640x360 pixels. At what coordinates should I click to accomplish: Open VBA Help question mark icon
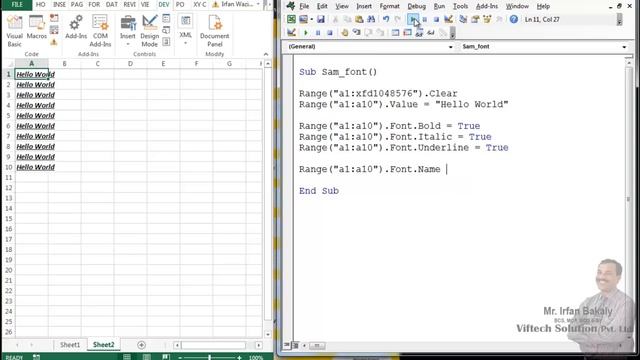point(513,19)
